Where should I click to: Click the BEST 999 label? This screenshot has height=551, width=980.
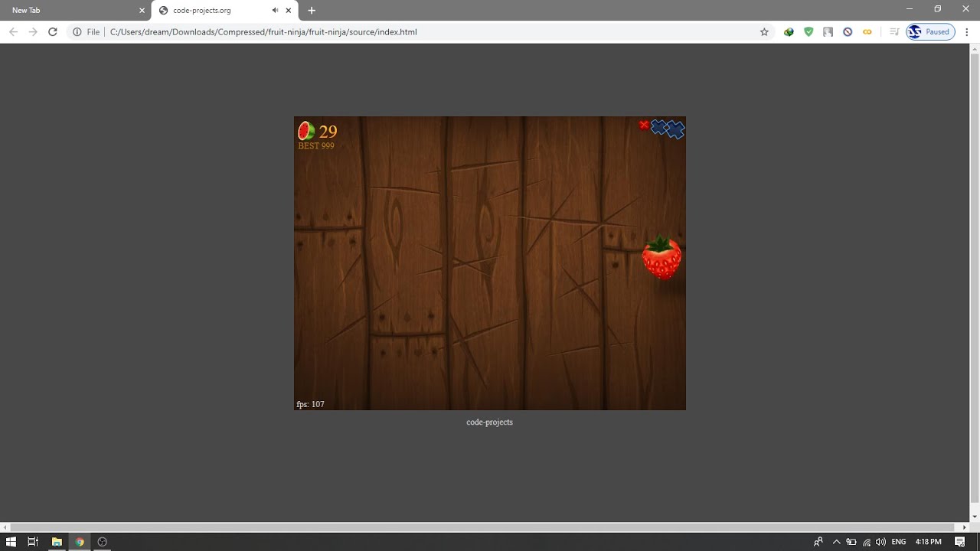point(315,145)
